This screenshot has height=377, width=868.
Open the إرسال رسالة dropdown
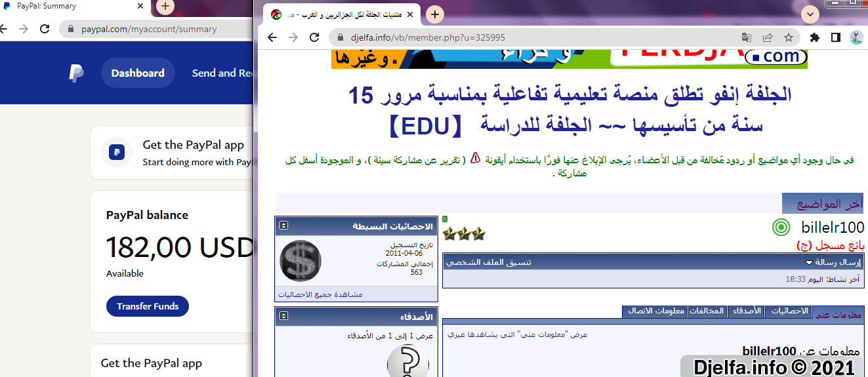pyautogui.click(x=833, y=262)
